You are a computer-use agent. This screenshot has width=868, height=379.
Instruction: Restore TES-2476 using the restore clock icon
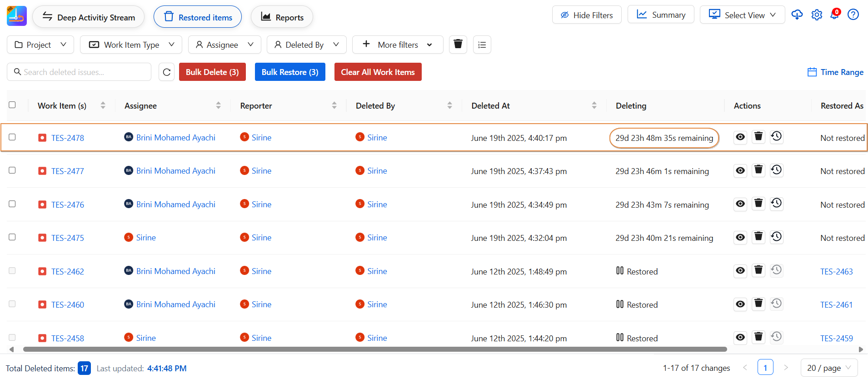click(777, 204)
